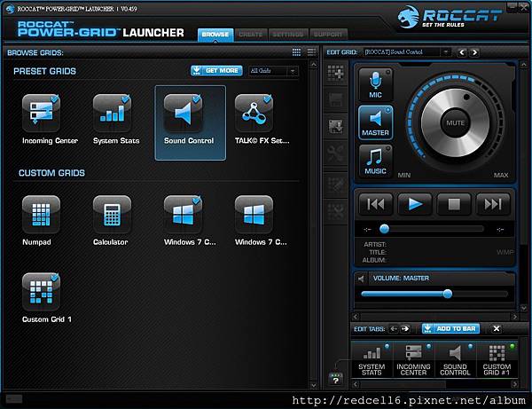This screenshot has height=409, width=532.
Task: Select the MASTER volume channel
Action: 376,122
